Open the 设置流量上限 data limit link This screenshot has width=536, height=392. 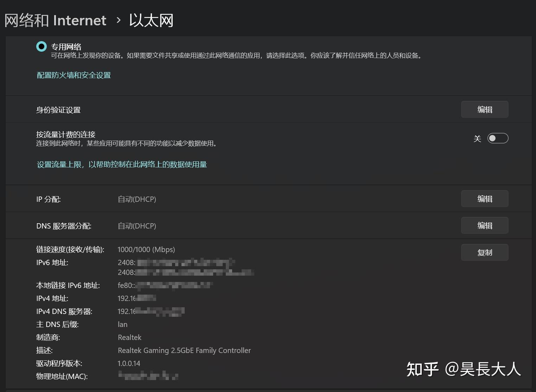click(x=121, y=165)
